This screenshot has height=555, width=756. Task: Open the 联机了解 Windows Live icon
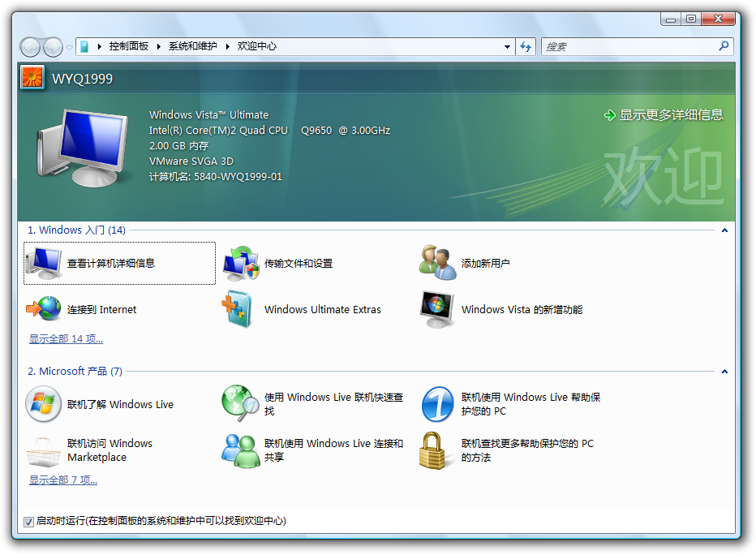44,404
